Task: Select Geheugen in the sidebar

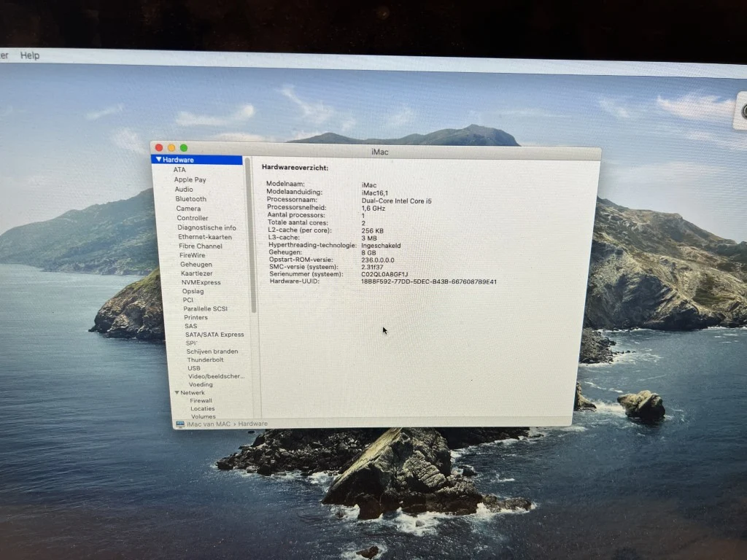Action: coord(196,264)
